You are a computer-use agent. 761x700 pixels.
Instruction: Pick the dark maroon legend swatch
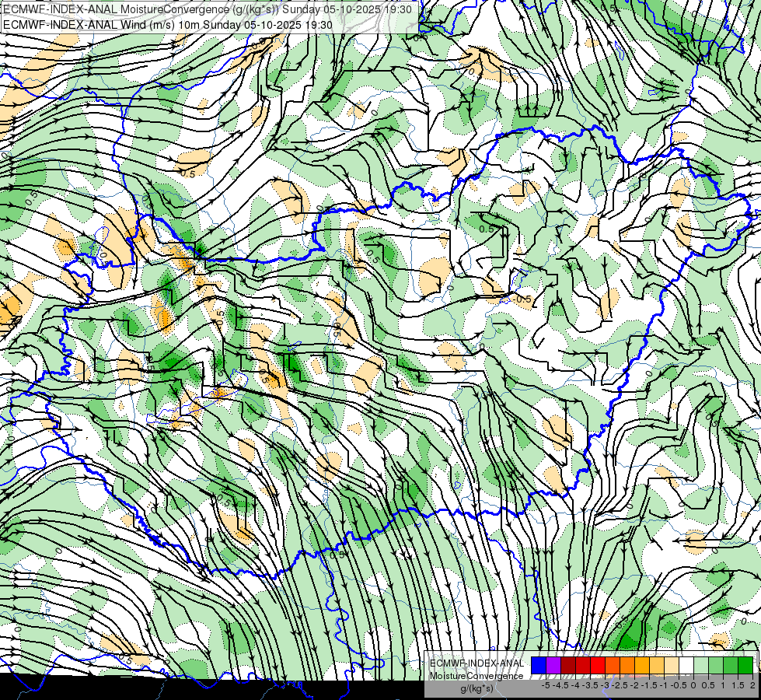point(568,666)
